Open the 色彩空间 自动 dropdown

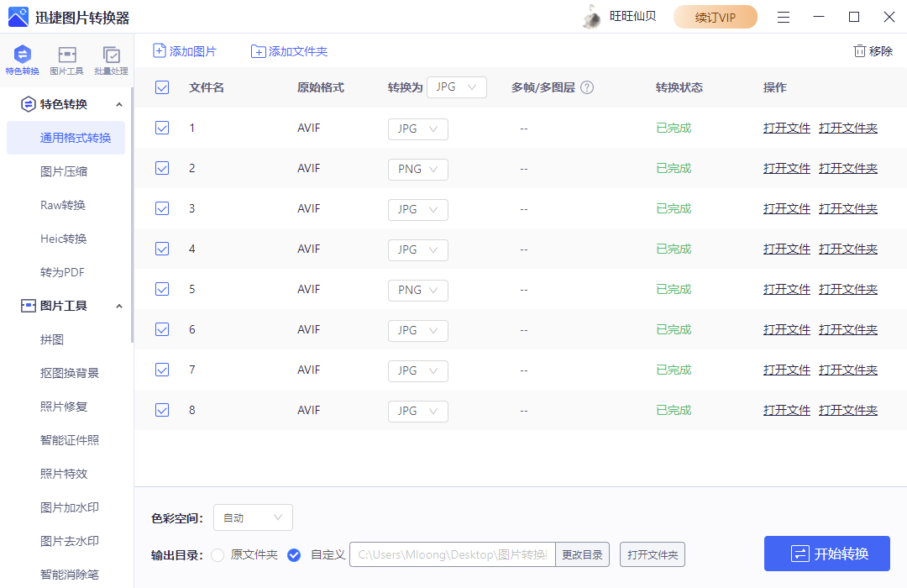253,517
